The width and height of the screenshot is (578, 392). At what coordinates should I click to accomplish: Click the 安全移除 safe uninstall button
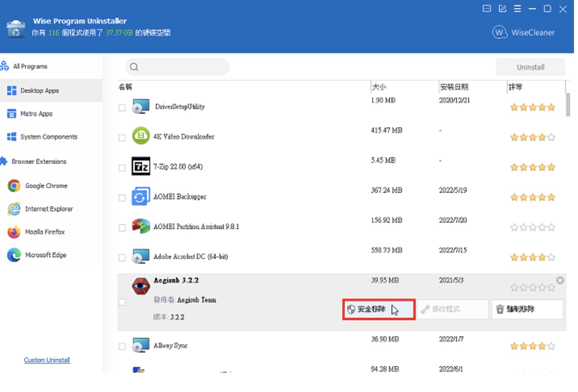pyautogui.click(x=379, y=309)
